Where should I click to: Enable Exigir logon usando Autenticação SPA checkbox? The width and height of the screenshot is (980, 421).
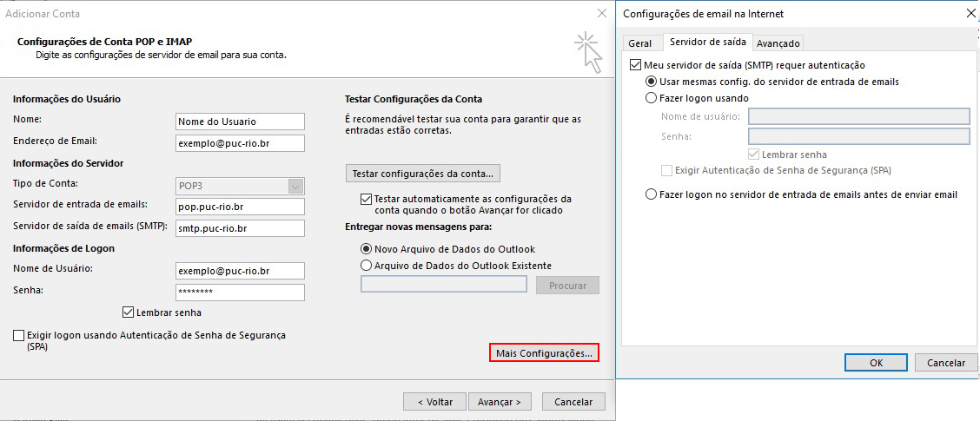pyautogui.click(x=19, y=336)
